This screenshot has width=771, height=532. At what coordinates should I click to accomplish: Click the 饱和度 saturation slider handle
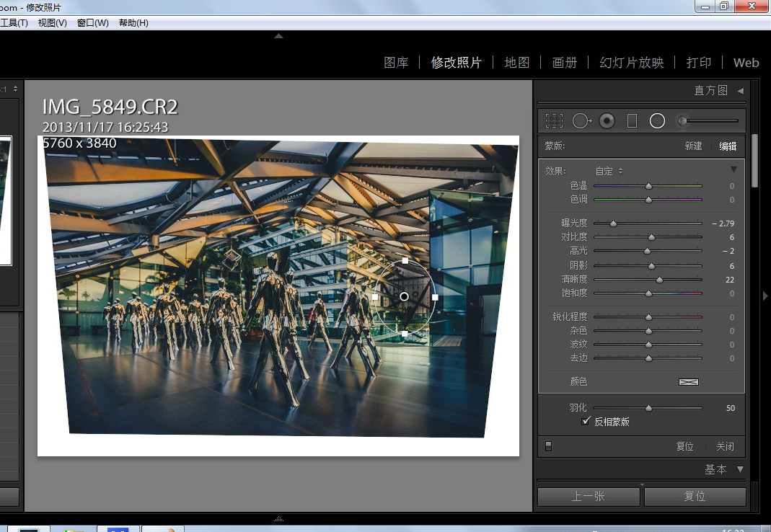click(648, 293)
